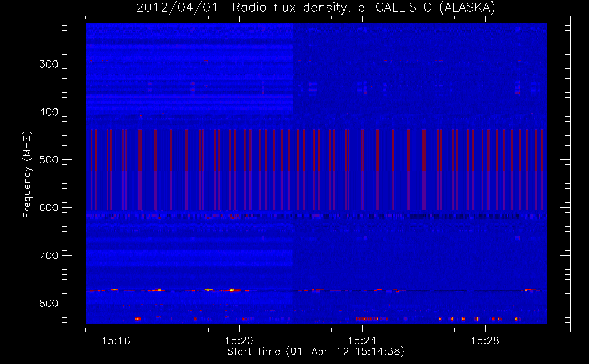The width and height of the screenshot is (589, 364).
Task: Click the 'Start Time (01-Apr-12 15:14:38)' label
Action: click(x=316, y=352)
